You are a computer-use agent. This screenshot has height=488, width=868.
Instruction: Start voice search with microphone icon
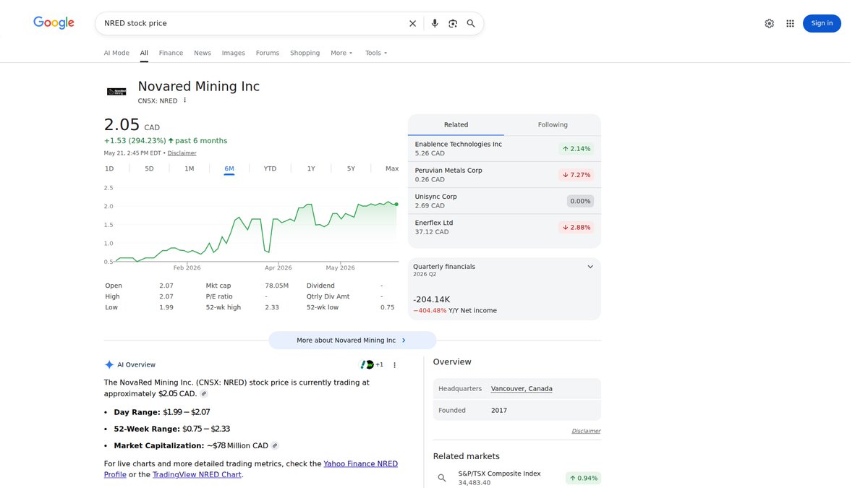tap(435, 23)
